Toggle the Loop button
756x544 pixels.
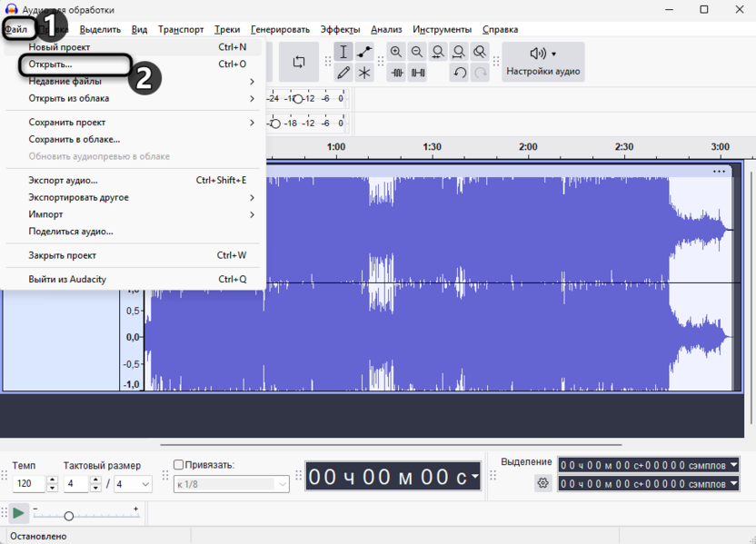click(299, 62)
